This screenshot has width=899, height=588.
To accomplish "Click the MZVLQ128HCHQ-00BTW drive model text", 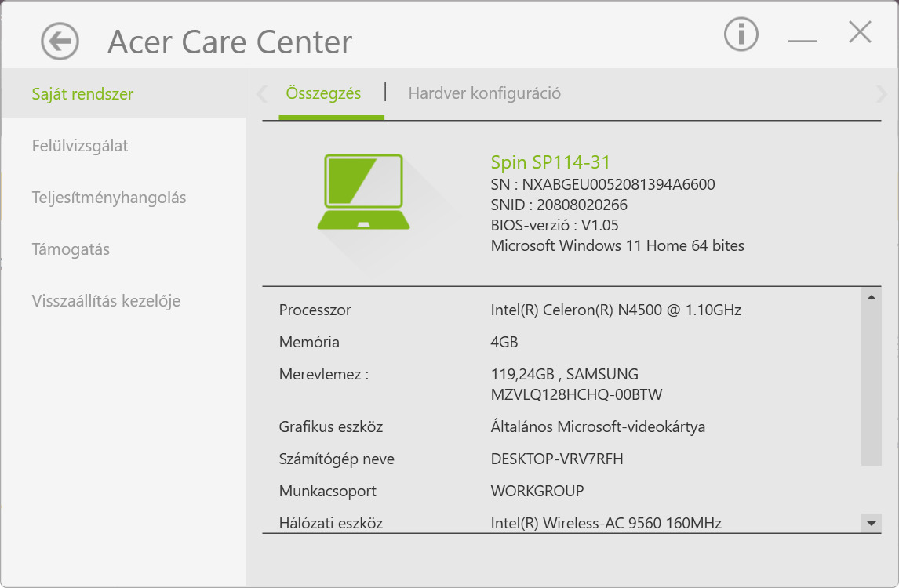I will tap(577, 395).
